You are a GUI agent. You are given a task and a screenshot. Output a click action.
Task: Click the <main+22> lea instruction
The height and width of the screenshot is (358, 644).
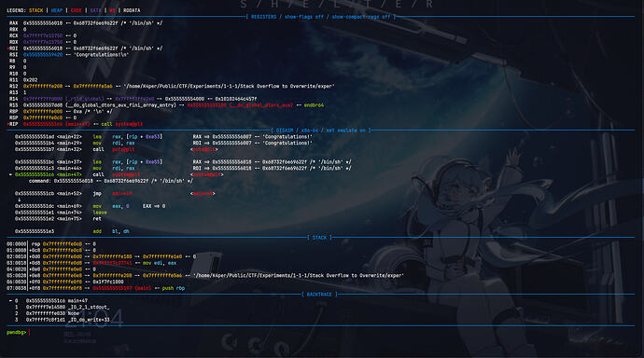coord(163,136)
